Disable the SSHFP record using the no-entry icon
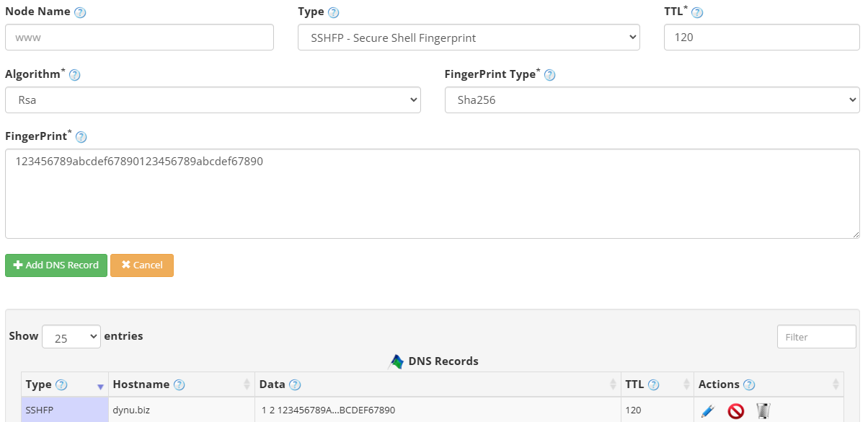Image resolution: width=868 pixels, height=422 pixels. [x=735, y=410]
